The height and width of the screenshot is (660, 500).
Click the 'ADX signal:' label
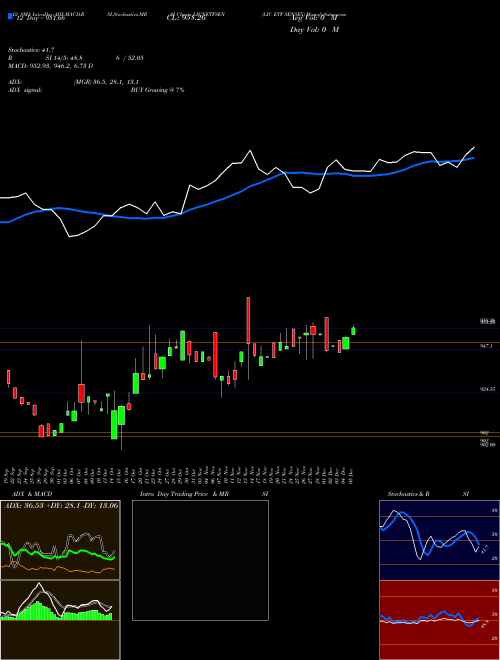[x=25, y=90]
